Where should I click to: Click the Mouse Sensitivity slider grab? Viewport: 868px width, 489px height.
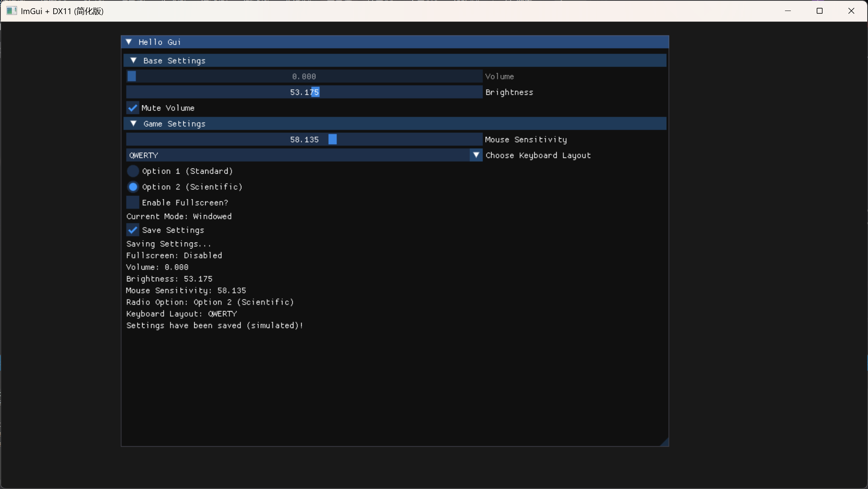333,139
